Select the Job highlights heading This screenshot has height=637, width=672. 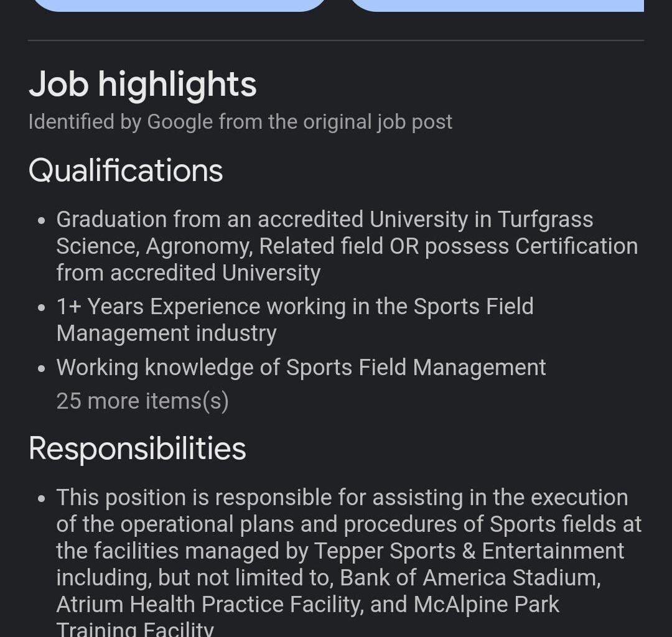point(142,84)
